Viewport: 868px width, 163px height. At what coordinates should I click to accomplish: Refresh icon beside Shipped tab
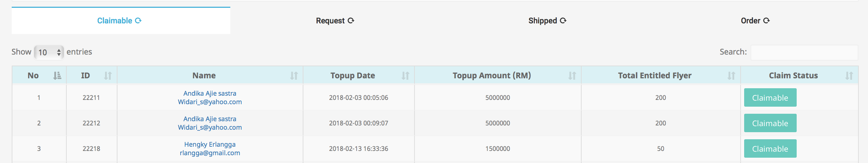pos(563,21)
